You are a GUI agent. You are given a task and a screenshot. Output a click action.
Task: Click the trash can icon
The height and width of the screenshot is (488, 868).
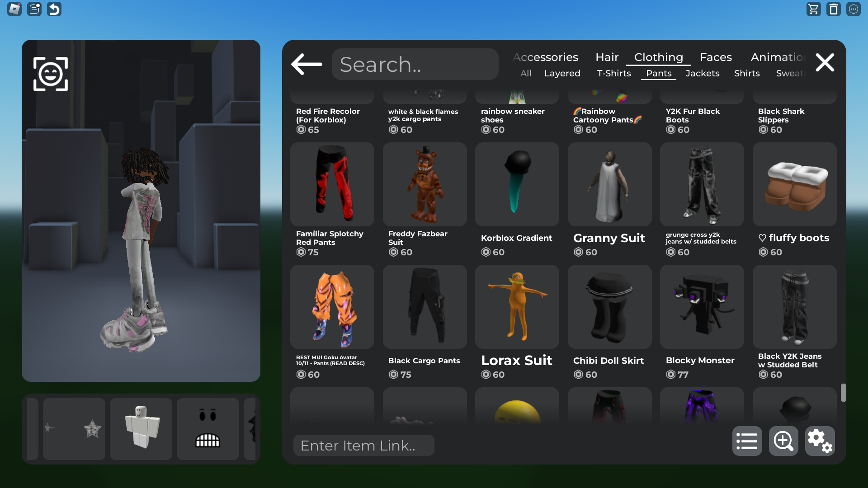click(833, 9)
